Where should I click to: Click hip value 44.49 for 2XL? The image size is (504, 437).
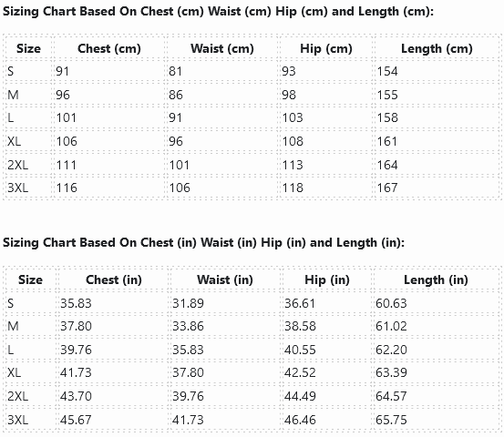pyautogui.click(x=300, y=396)
